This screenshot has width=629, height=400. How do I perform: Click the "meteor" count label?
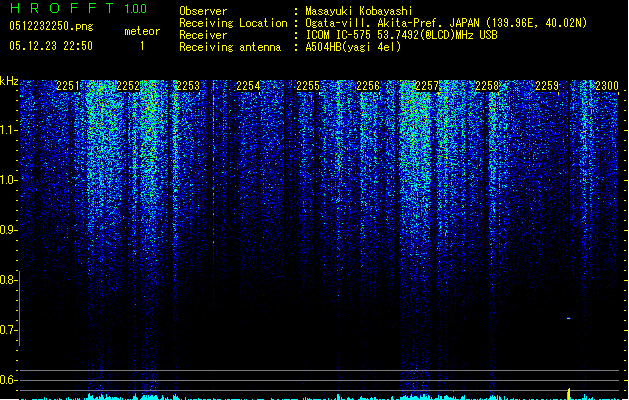(x=142, y=31)
